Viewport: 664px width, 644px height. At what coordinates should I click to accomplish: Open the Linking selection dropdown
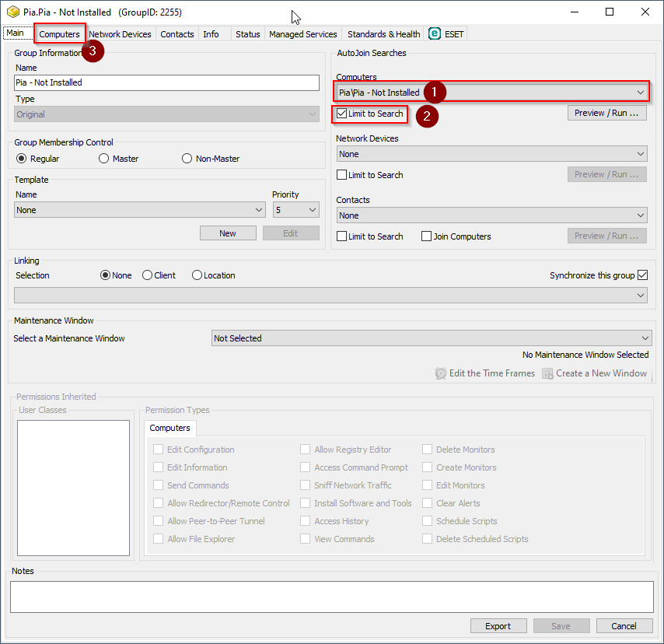[x=330, y=296]
